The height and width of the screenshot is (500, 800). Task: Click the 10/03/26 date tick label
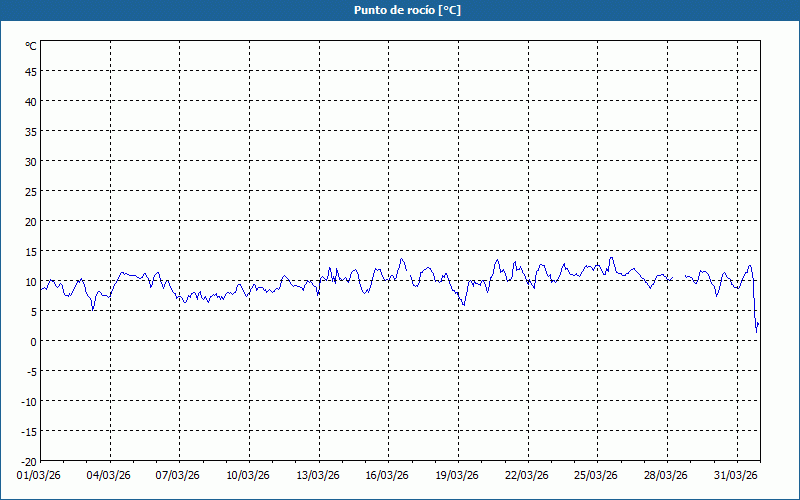(x=248, y=475)
